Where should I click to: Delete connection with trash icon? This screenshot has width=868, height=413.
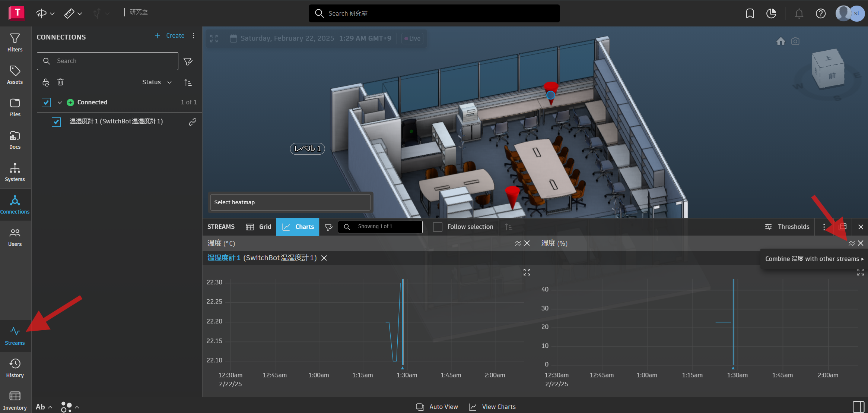(x=60, y=82)
